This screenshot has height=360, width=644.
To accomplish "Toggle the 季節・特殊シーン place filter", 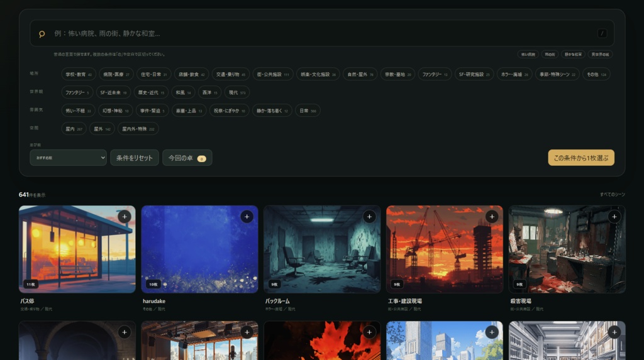I will tap(557, 74).
